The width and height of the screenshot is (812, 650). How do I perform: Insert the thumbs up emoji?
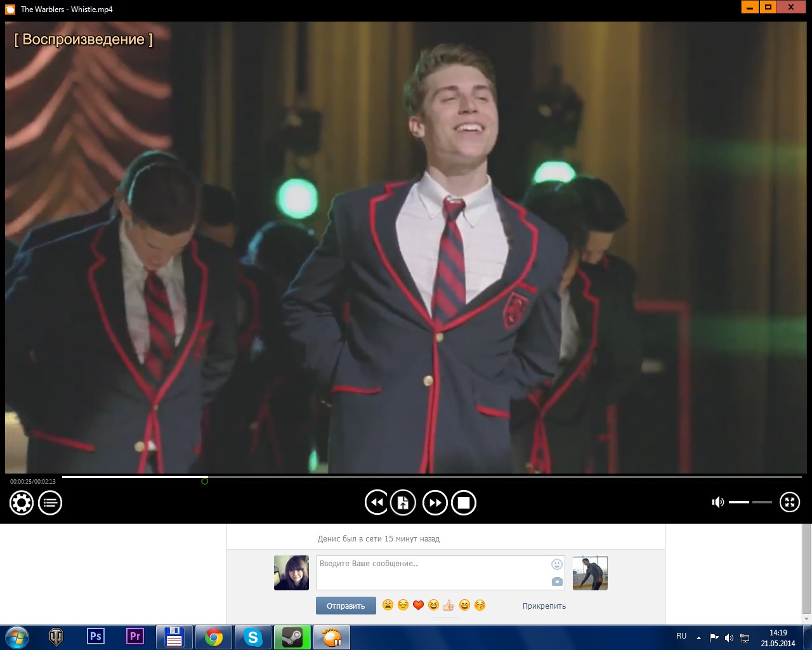[449, 605]
